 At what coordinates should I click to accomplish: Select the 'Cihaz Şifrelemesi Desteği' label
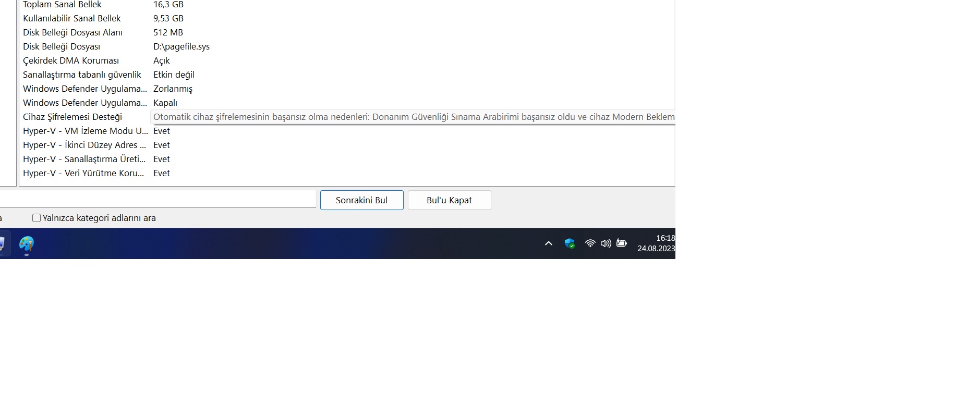coord(72,117)
